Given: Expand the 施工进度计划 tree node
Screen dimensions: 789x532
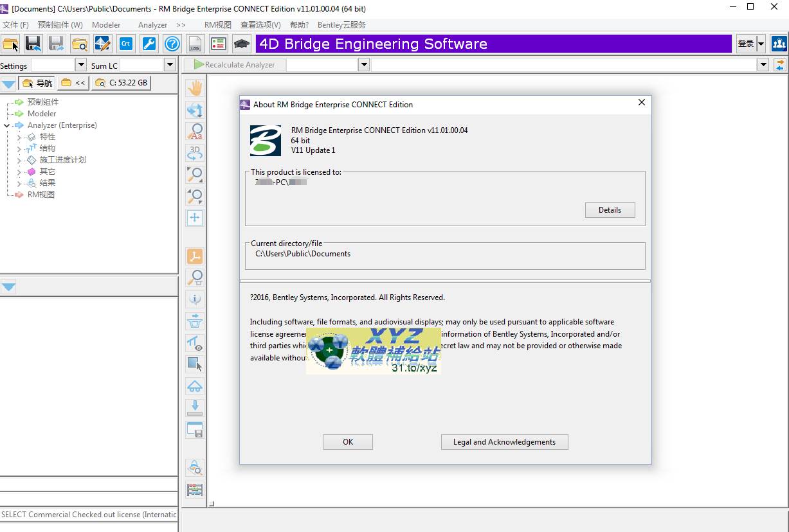Looking at the screenshot, I should (19, 160).
